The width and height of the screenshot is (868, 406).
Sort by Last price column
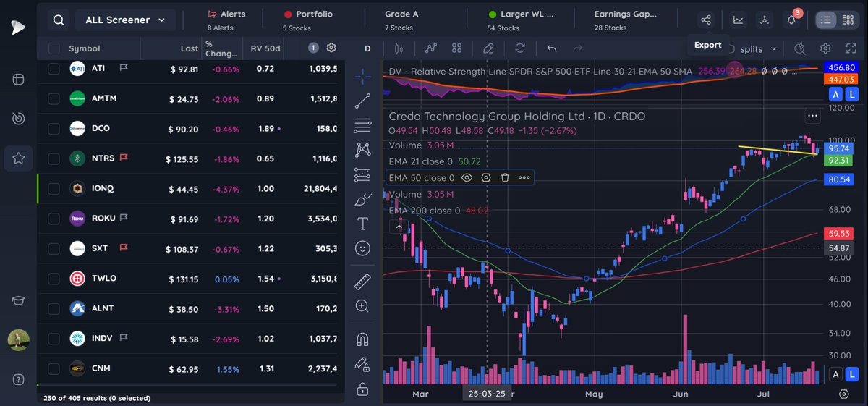point(190,48)
